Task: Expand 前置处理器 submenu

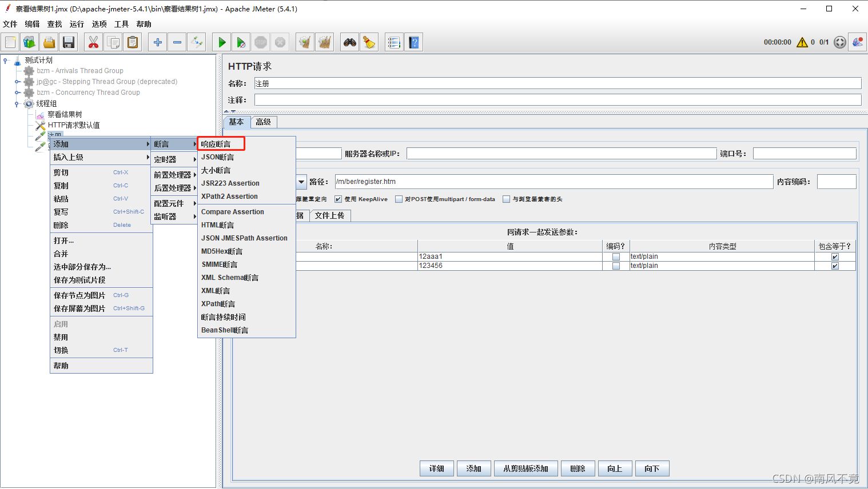Action: click(x=174, y=175)
